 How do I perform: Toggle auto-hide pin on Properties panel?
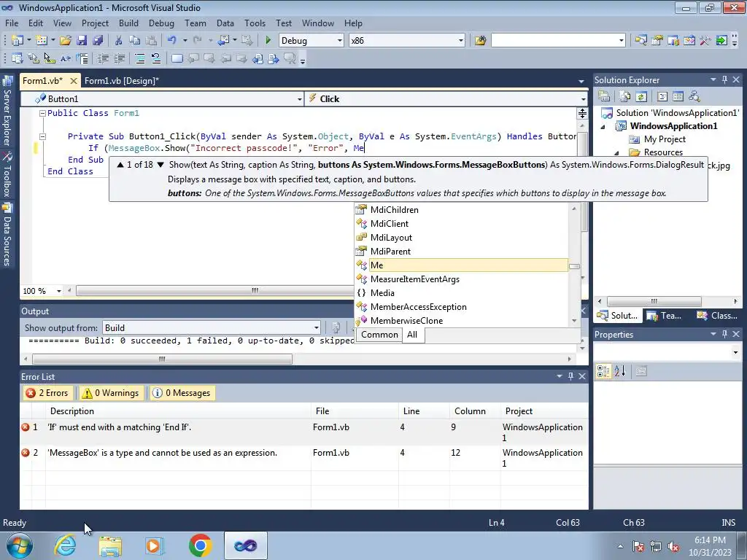[x=724, y=334]
